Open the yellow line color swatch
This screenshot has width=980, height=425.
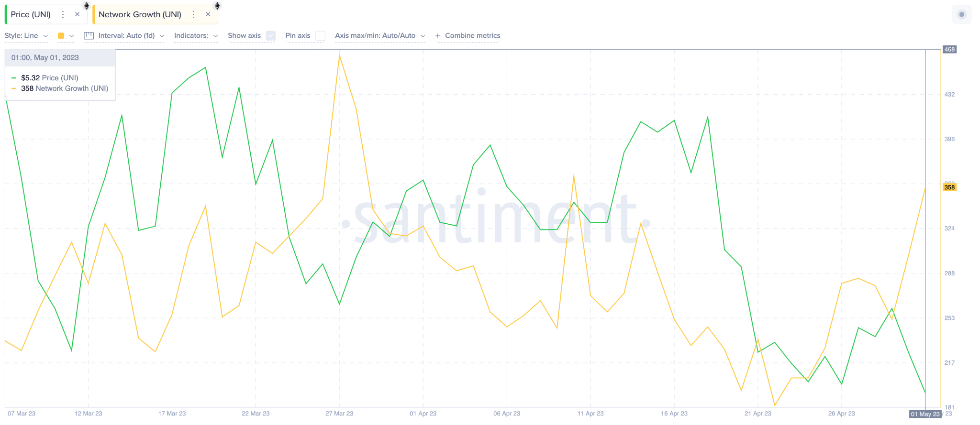(x=66, y=36)
